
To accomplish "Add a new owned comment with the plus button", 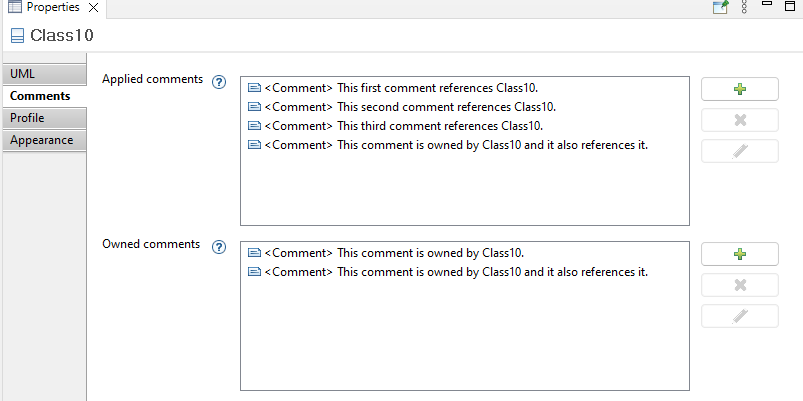I will [x=739, y=254].
